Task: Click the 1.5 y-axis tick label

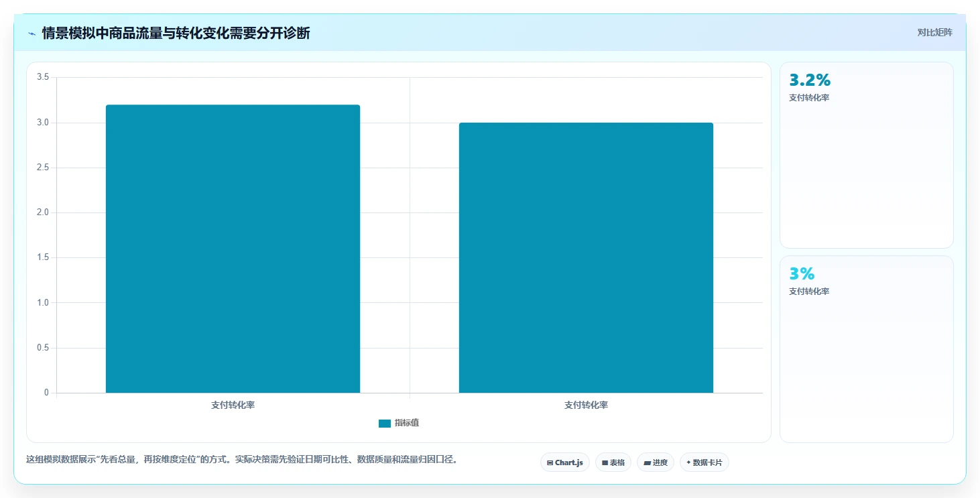Action: (43, 257)
